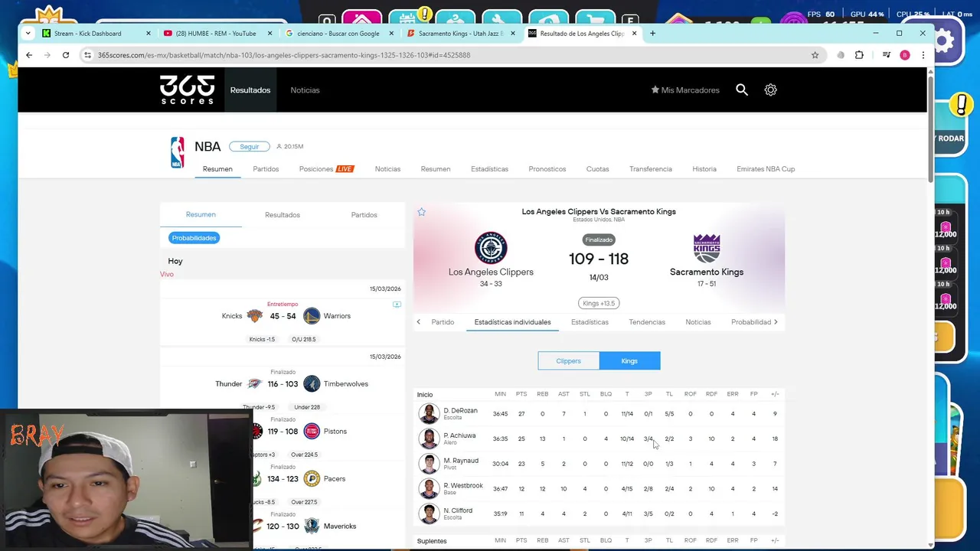Expand match tabs with the right chevron
The height and width of the screenshot is (551, 980).
click(776, 322)
